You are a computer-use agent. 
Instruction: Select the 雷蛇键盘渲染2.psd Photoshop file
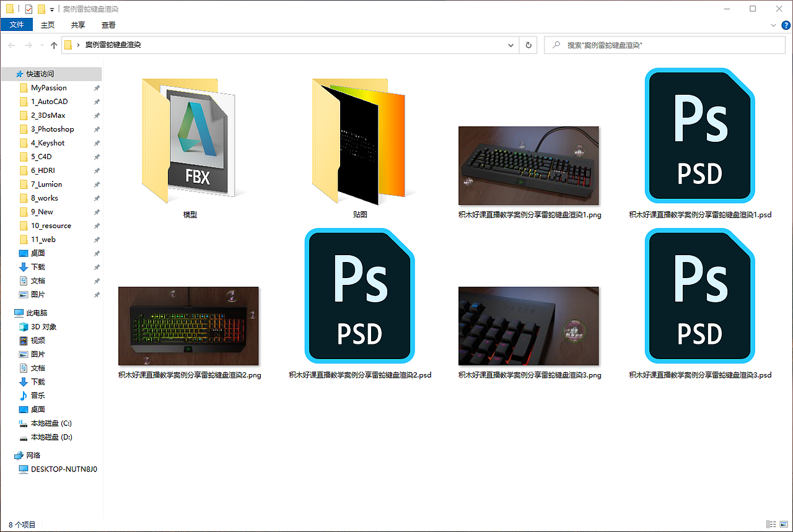point(360,303)
